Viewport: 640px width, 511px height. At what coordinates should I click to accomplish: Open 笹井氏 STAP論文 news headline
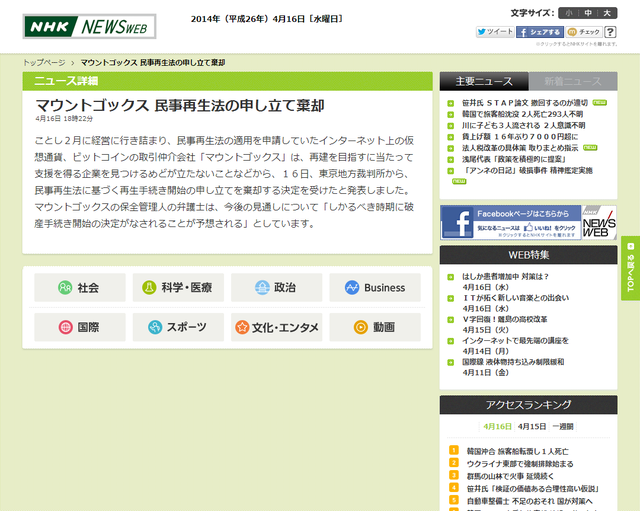pyautogui.click(x=524, y=103)
